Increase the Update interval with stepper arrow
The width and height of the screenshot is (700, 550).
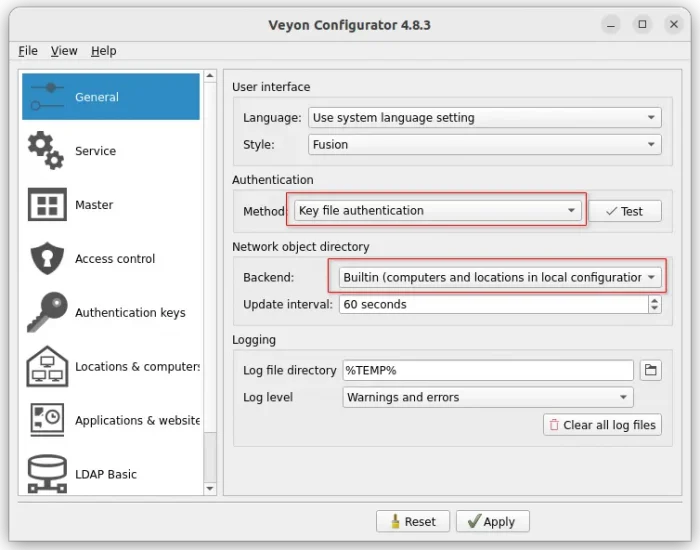pyautogui.click(x=654, y=300)
